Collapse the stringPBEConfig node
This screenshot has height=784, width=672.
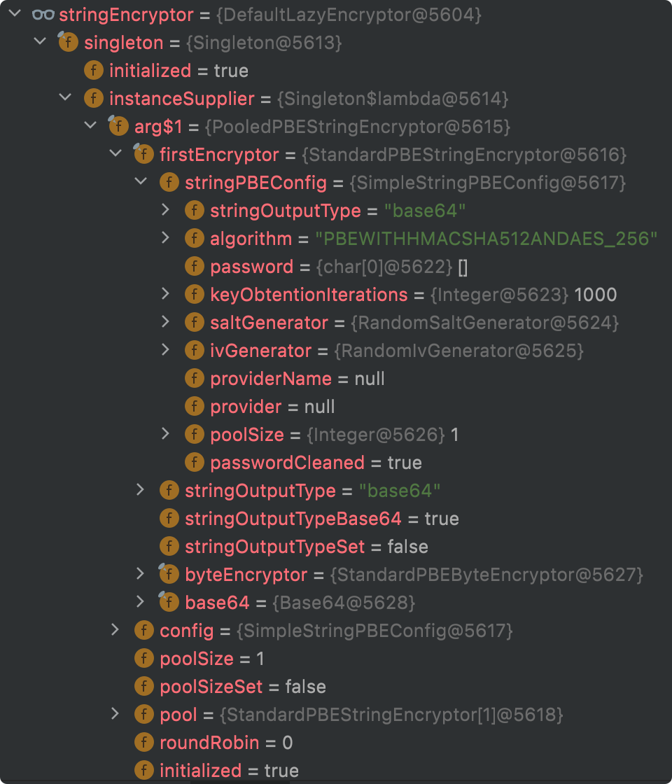(x=140, y=182)
